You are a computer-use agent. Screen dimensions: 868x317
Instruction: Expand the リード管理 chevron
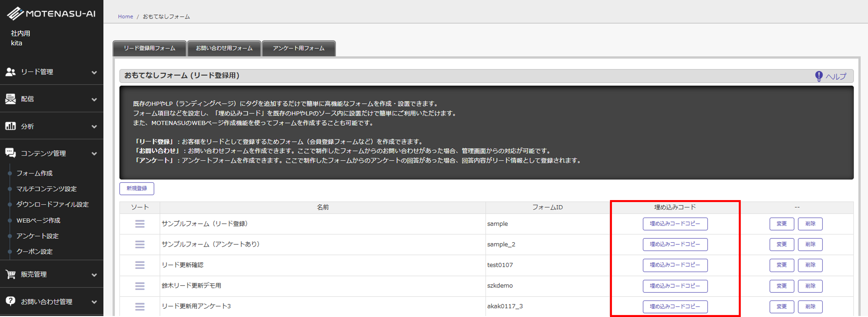[x=94, y=72]
